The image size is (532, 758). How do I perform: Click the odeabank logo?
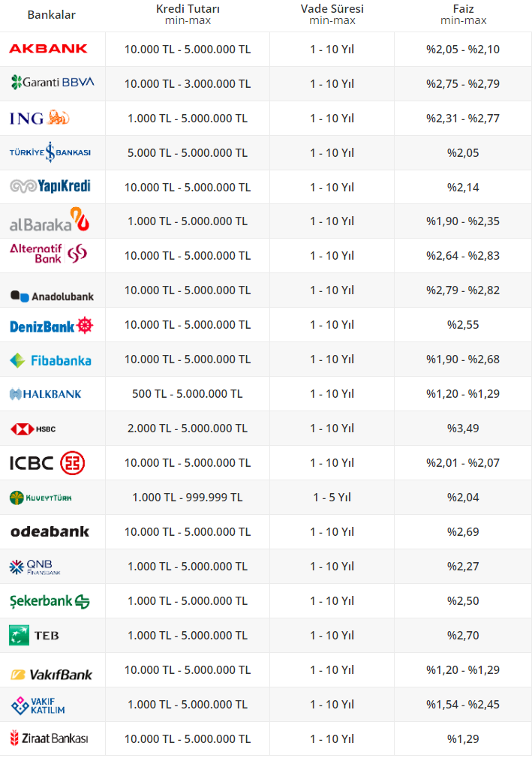tap(50, 531)
